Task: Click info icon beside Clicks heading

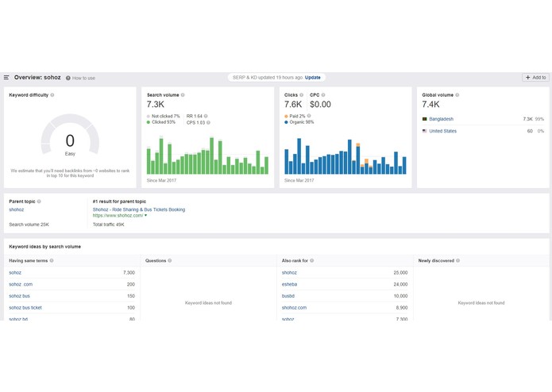Action: 301,95
